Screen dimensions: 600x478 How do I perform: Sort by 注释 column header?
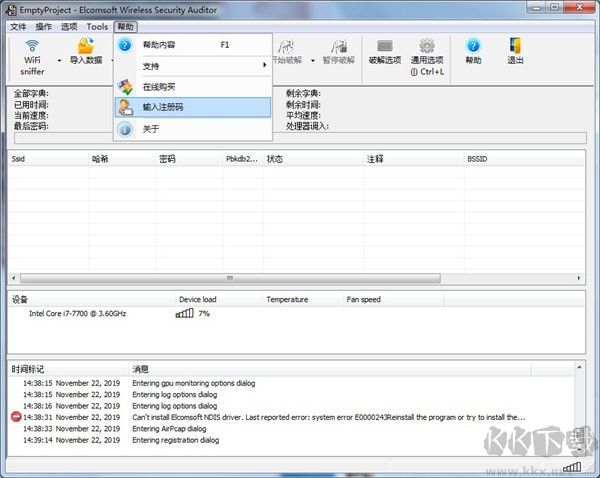click(x=414, y=159)
